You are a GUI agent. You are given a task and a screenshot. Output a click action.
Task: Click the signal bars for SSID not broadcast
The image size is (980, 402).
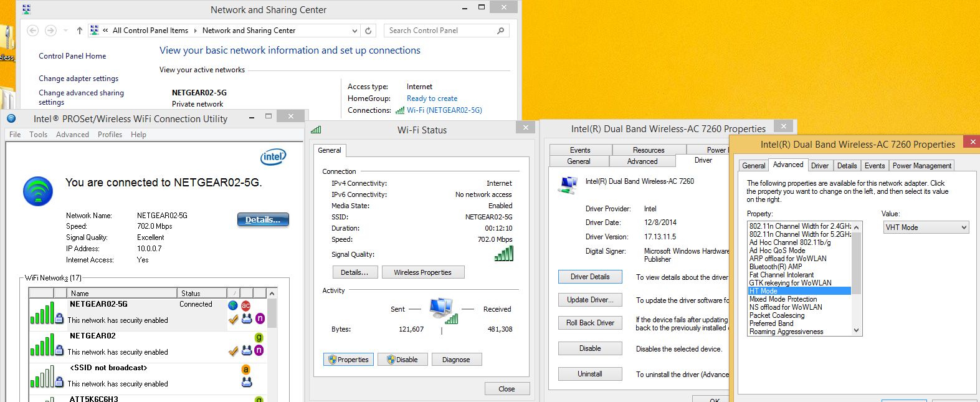(42, 377)
